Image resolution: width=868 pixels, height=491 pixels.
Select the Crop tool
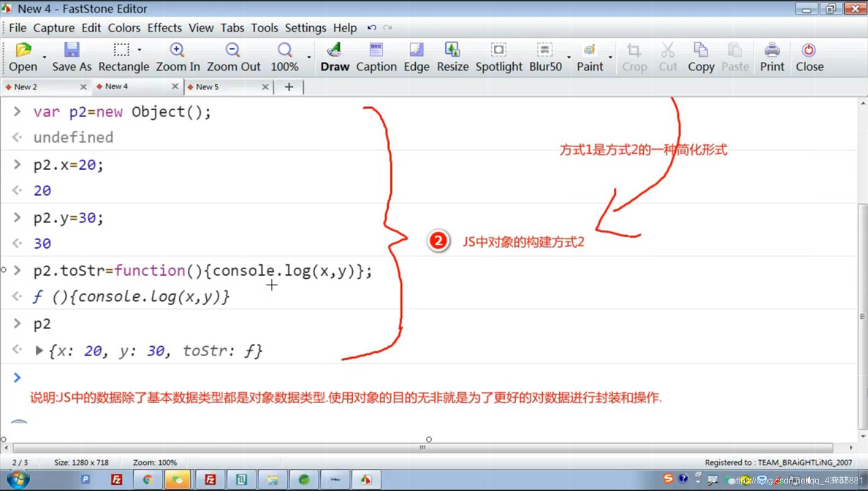point(634,57)
